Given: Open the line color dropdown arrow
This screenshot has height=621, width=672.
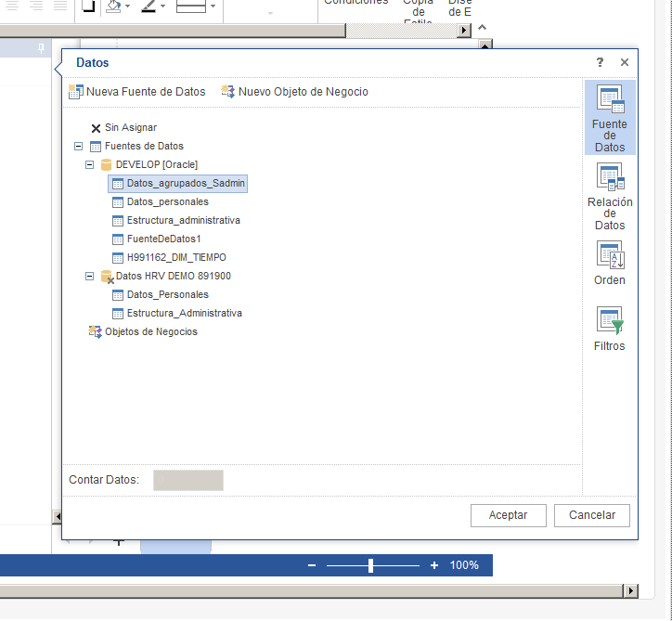Looking at the screenshot, I should tap(162, 6).
